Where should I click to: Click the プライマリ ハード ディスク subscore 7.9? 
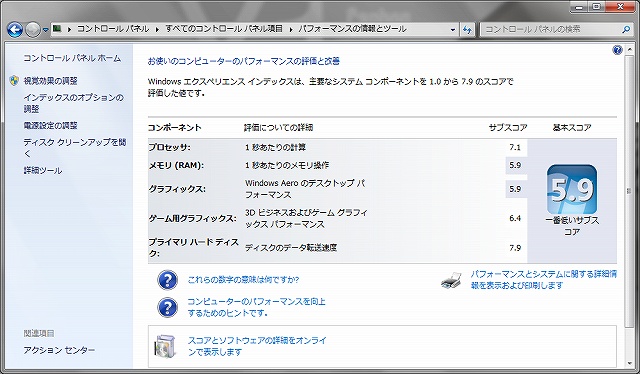coord(515,248)
